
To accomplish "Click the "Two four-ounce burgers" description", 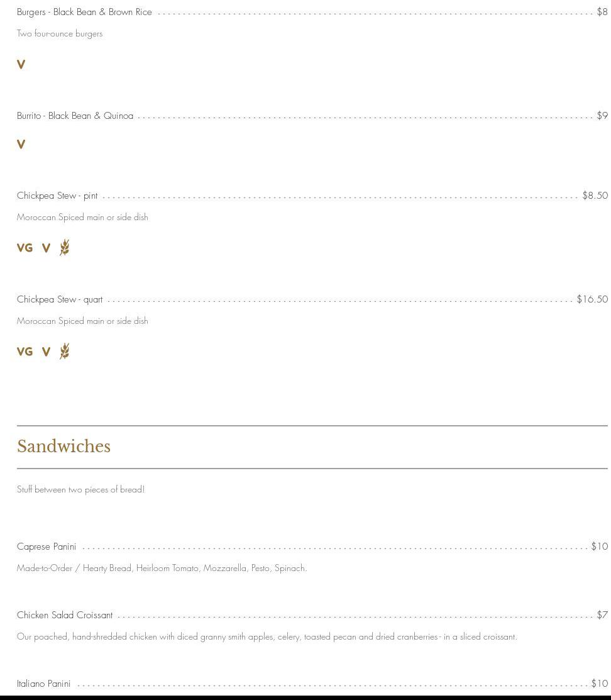I will pyautogui.click(x=60, y=33).
